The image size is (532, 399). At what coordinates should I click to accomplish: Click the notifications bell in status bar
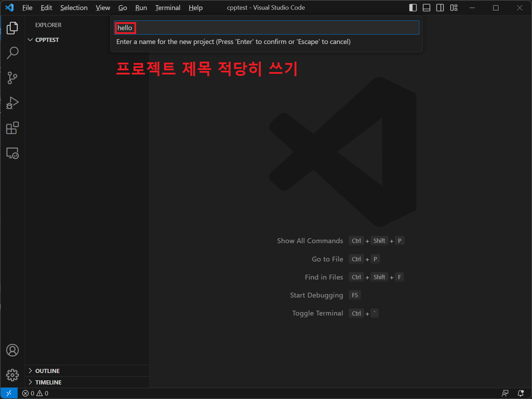click(521, 393)
